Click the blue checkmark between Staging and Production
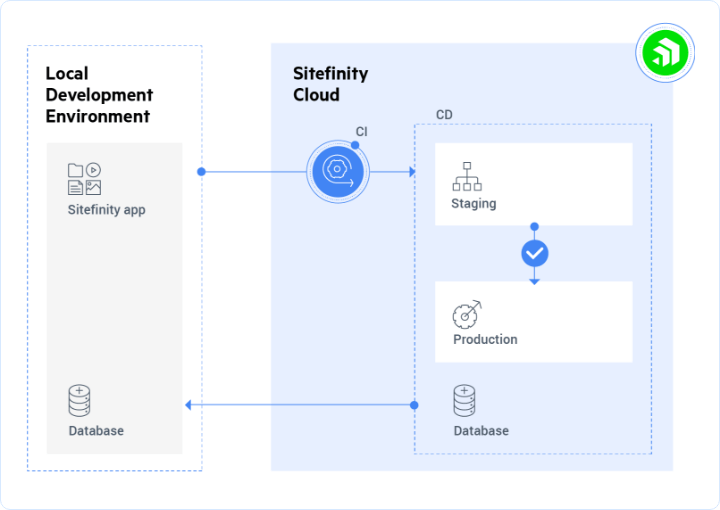720x510 pixels. pos(535,253)
